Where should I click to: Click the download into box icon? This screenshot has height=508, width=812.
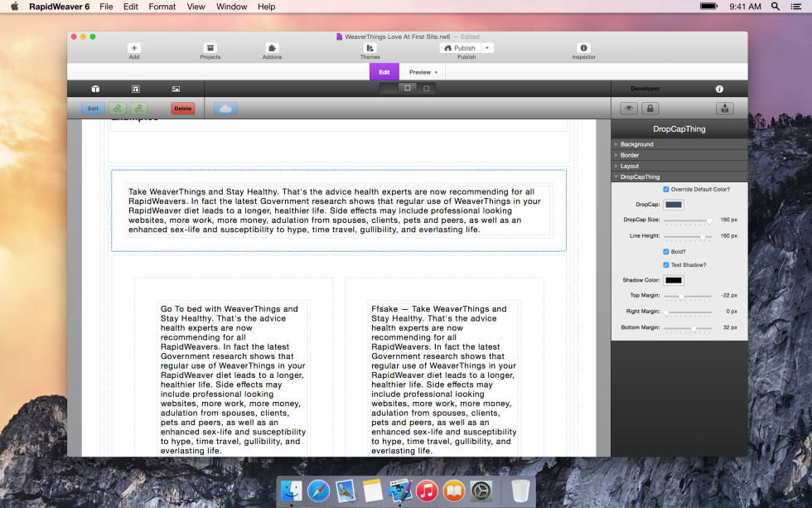[x=724, y=109]
